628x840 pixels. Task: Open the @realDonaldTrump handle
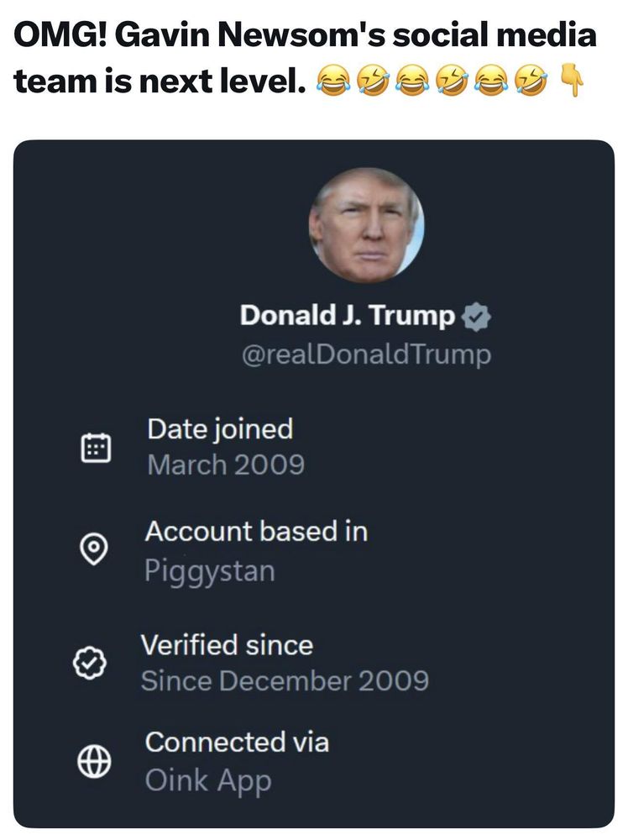pos(366,354)
